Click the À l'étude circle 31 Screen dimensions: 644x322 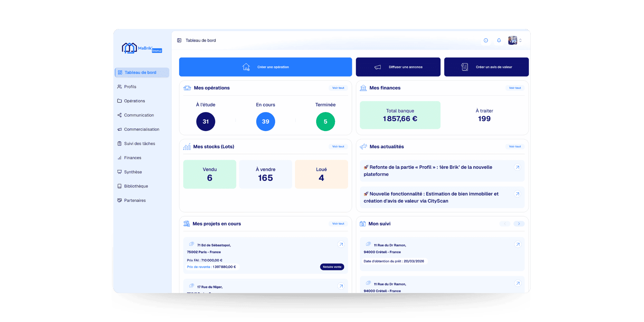206,121
